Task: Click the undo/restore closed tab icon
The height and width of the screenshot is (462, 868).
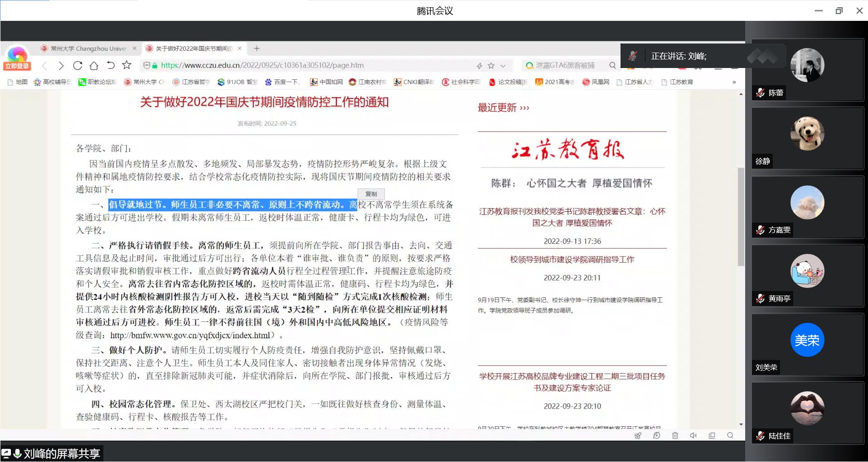Action: (x=110, y=65)
